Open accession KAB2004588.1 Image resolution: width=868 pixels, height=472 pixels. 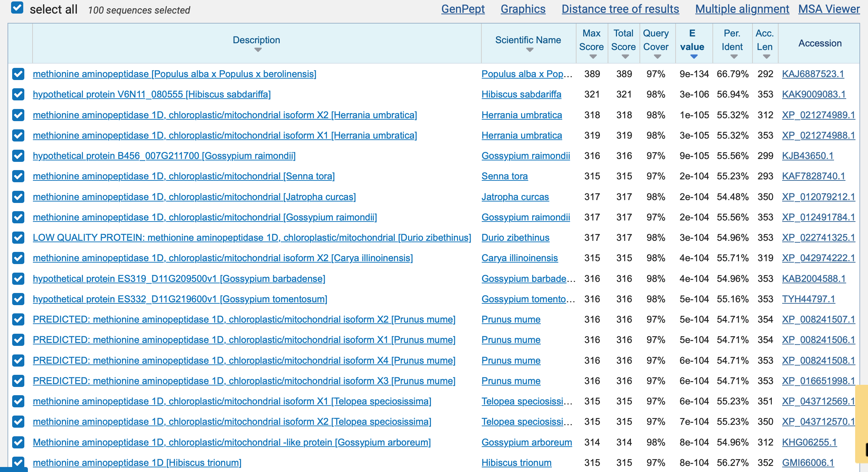click(x=814, y=279)
